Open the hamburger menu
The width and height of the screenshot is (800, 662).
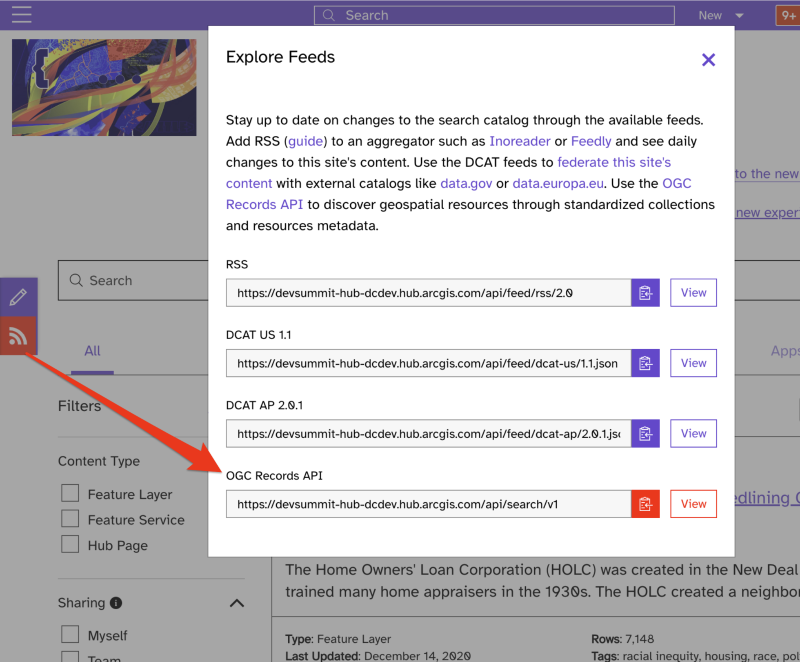click(21, 15)
